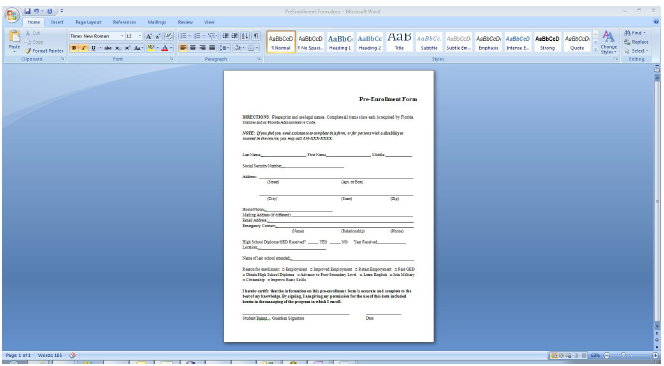Image resolution: width=664 pixels, height=366 pixels.
Task: Decrease paragraph indent
Action: click(x=225, y=36)
